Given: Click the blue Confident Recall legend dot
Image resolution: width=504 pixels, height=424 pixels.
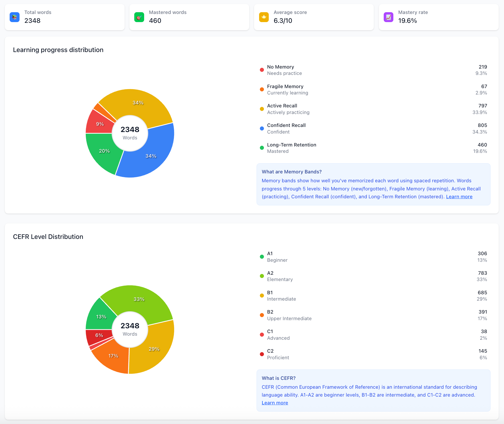Looking at the screenshot, I should tap(262, 128).
